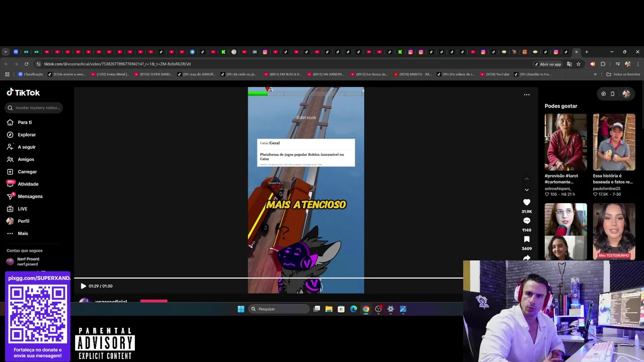Screen dimensions: 644x362
Task: Open comments with speech bubble icon
Action: tap(527, 221)
